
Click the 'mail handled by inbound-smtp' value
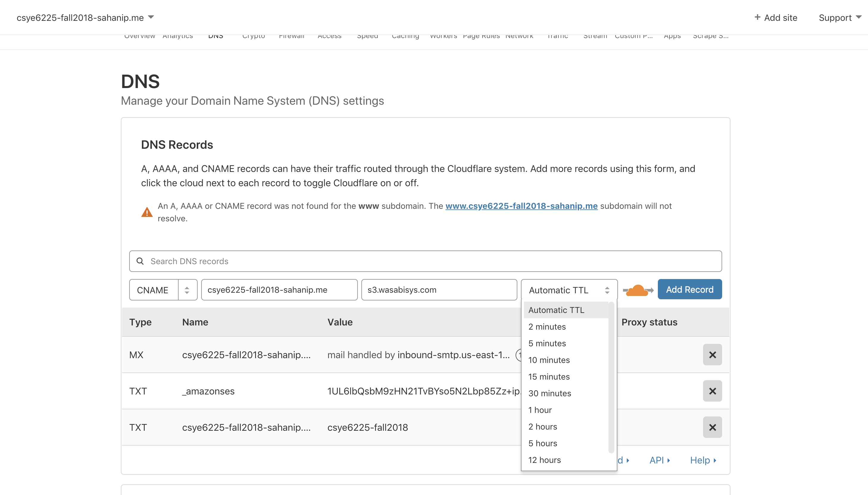(418, 355)
